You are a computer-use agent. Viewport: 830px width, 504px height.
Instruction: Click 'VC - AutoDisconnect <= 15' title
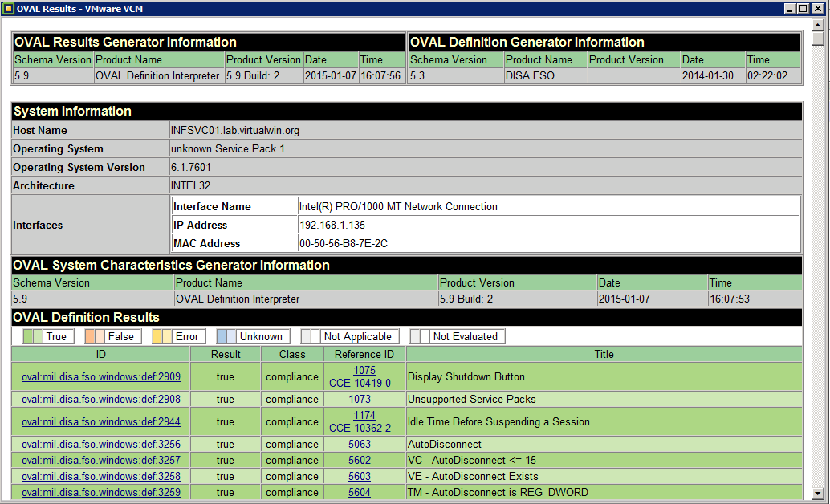coord(472,460)
